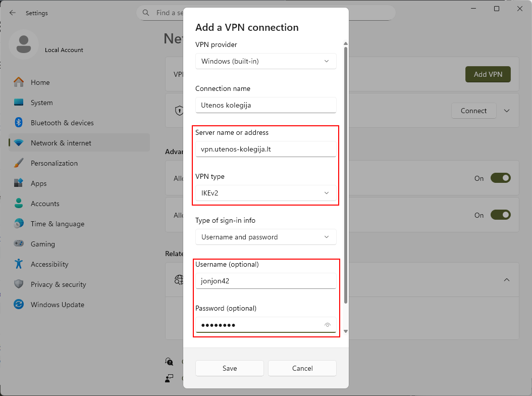Click the back arrow in Settings
The height and width of the screenshot is (396, 532).
(x=13, y=13)
